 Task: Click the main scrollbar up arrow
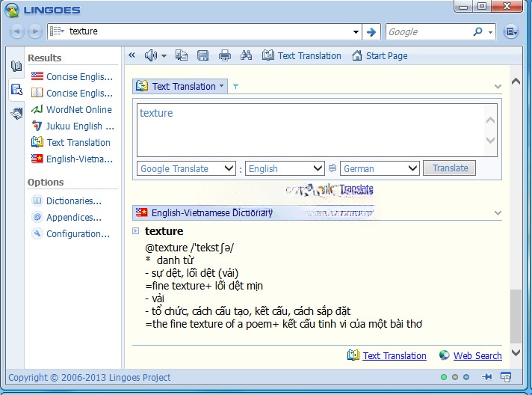pos(516,82)
